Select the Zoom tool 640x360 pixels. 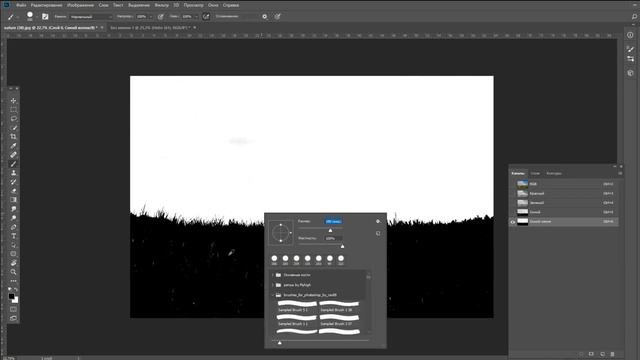tap(13, 272)
